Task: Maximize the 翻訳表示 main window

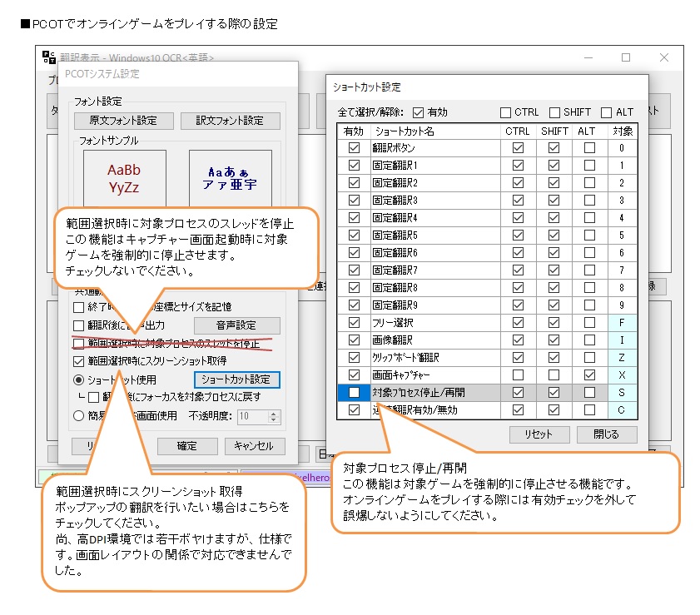Action: (x=626, y=57)
